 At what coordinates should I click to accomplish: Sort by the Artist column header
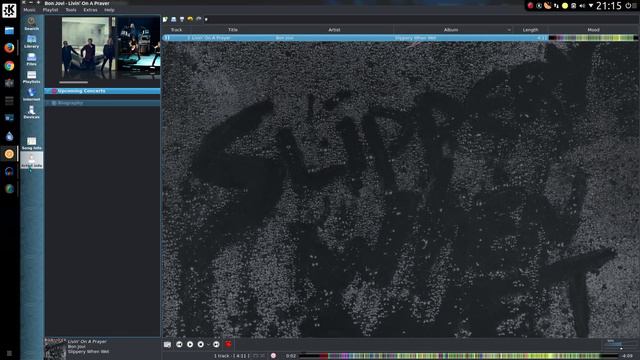[334, 30]
